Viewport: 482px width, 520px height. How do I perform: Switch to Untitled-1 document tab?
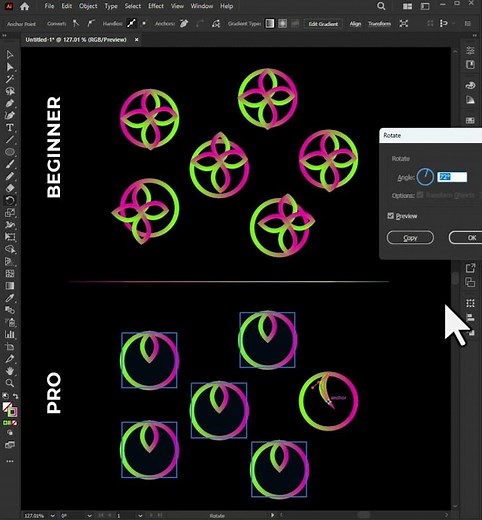tap(76, 40)
